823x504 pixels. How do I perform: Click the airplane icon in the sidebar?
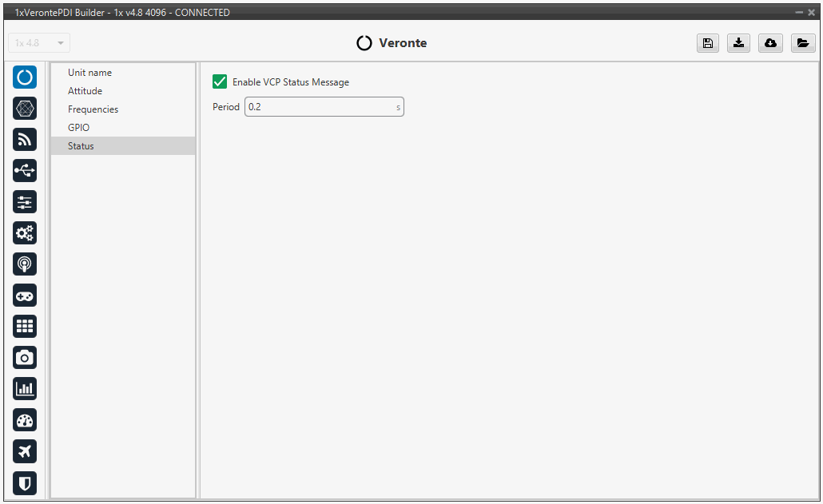25,451
